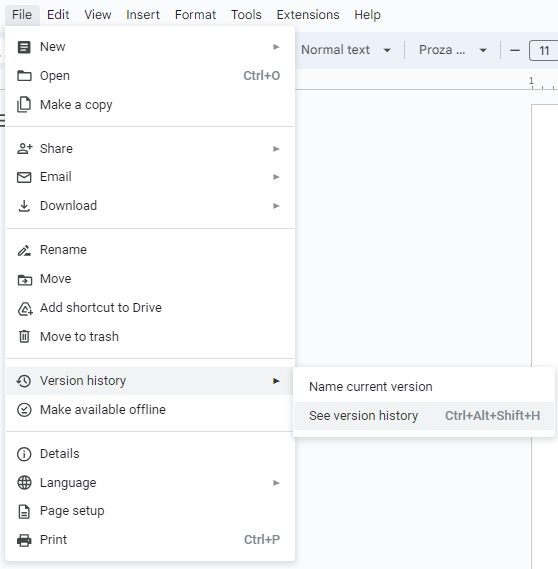Viewport: 558px width, 569px height.
Task: Click the Language globe icon
Action: tap(24, 483)
